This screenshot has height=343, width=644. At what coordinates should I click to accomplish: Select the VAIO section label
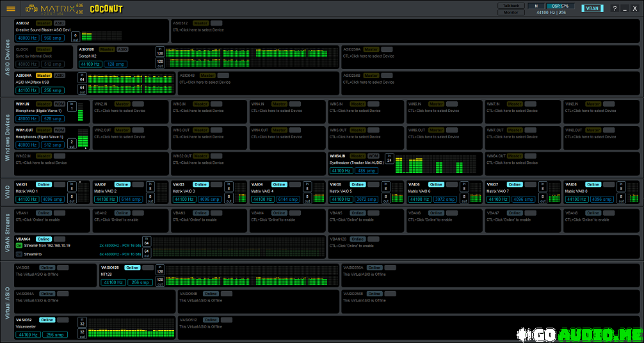pyautogui.click(x=7, y=192)
